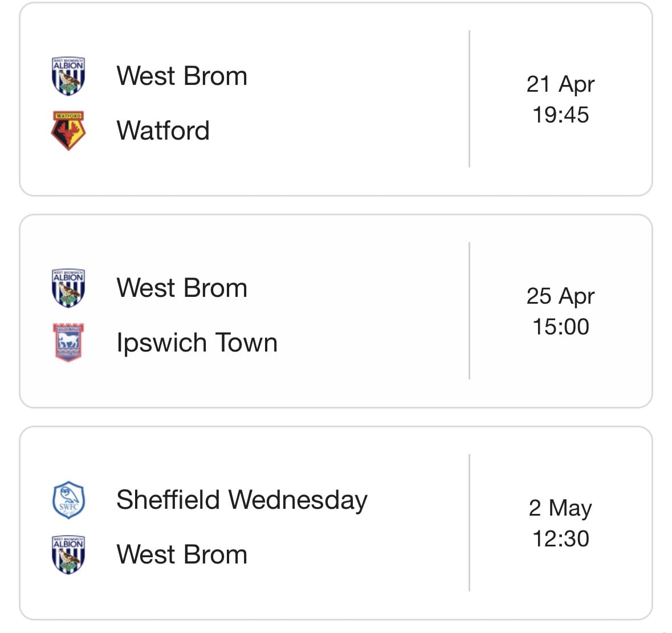Click the 15:00 kickoff time
Screen dimensions: 672x633
click(560, 326)
